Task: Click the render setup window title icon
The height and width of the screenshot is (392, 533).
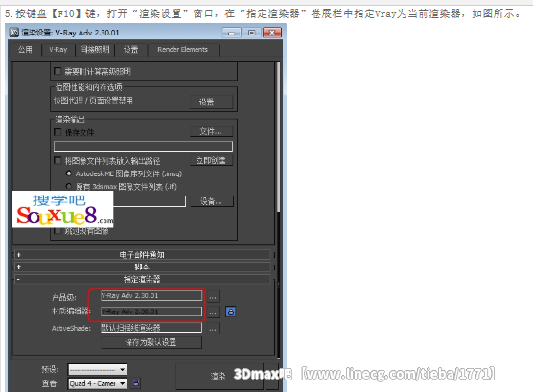Action: [14, 33]
